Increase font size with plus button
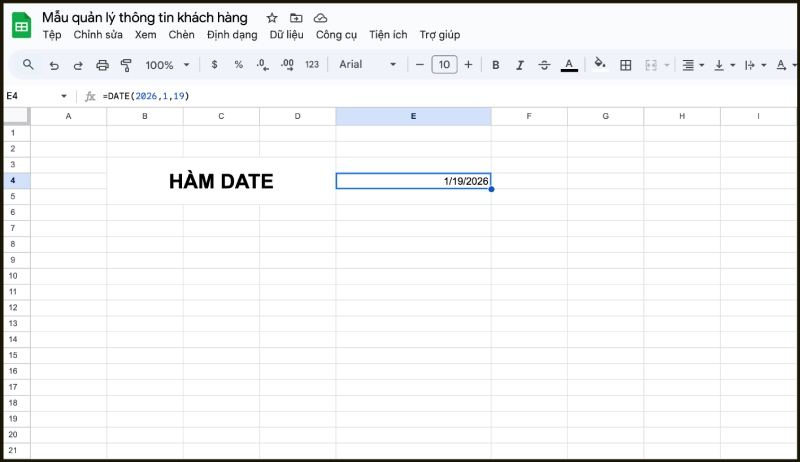The width and height of the screenshot is (800, 462). pos(468,65)
